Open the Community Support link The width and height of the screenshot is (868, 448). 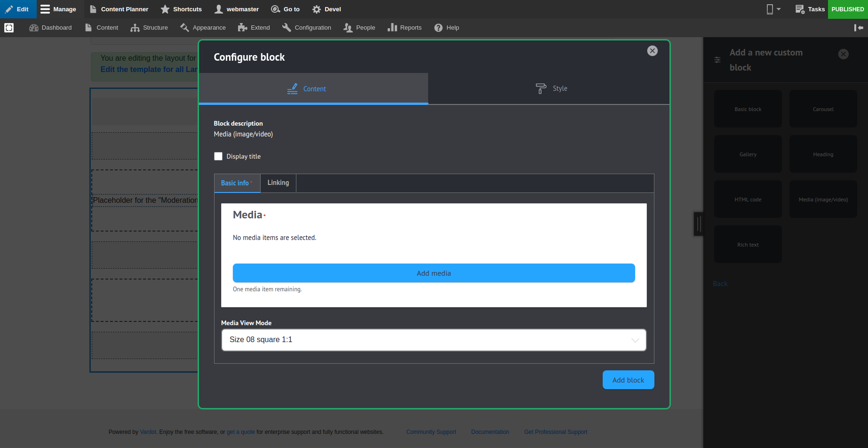[x=431, y=432]
